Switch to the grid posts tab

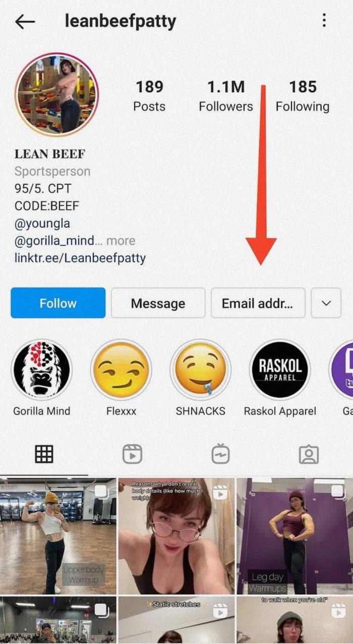point(44,454)
